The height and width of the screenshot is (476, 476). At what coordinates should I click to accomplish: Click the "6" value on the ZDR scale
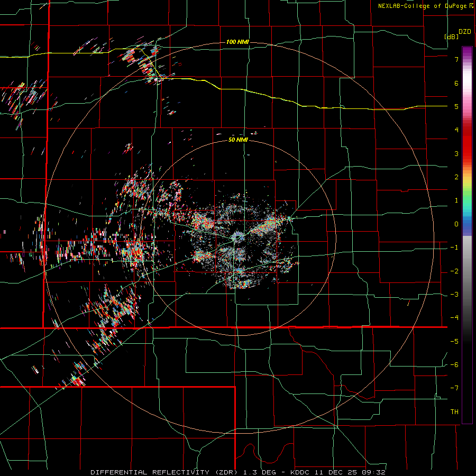coord(456,83)
